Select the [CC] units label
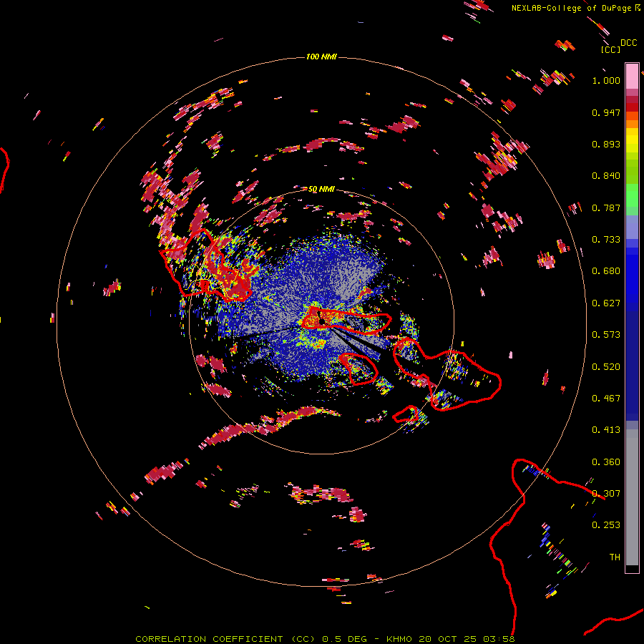Viewport: 644px width, 644px height. click(611, 49)
